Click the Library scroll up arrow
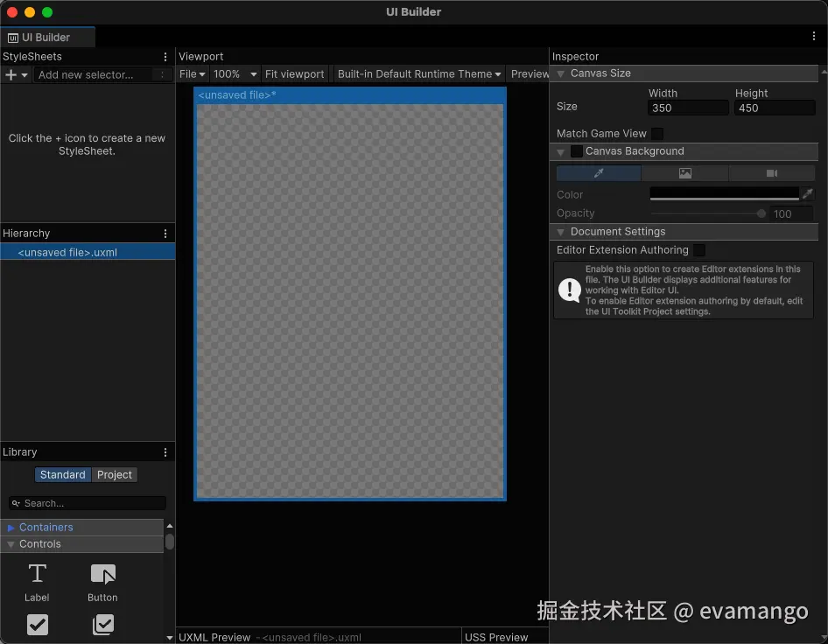The width and height of the screenshot is (828, 644). point(170,526)
